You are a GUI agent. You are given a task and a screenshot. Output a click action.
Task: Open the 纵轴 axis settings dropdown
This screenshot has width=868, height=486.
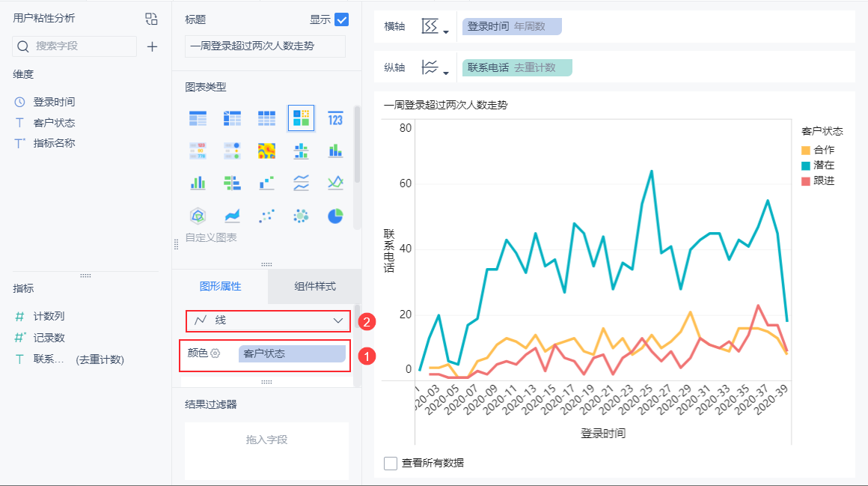(x=435, y=67)
